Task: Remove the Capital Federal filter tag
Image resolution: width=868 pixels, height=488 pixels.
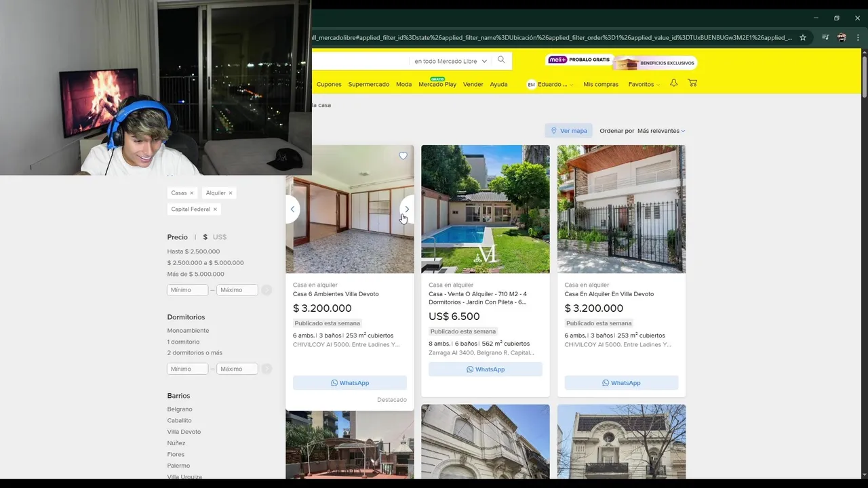Action: click(x=215, y=209)
